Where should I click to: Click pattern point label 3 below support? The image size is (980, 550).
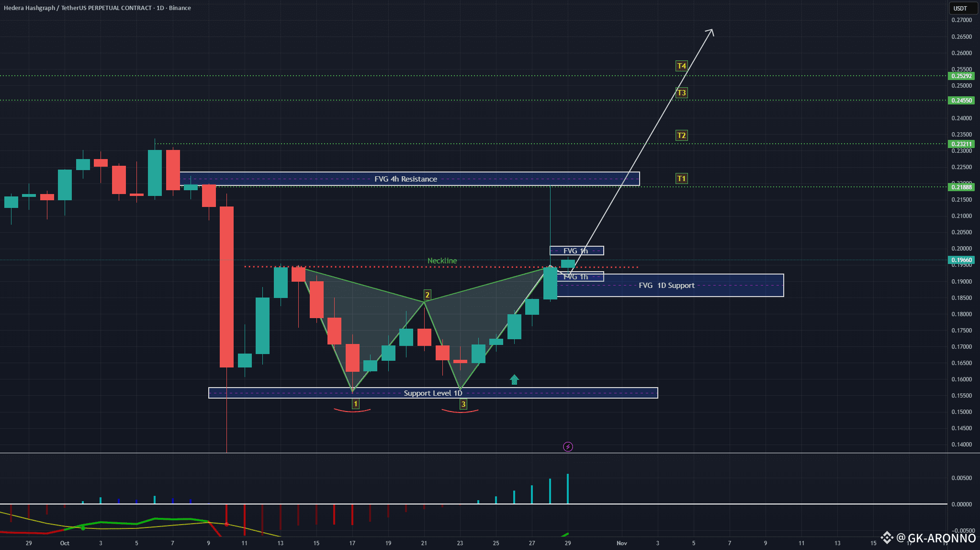click(x=463, y=404)
